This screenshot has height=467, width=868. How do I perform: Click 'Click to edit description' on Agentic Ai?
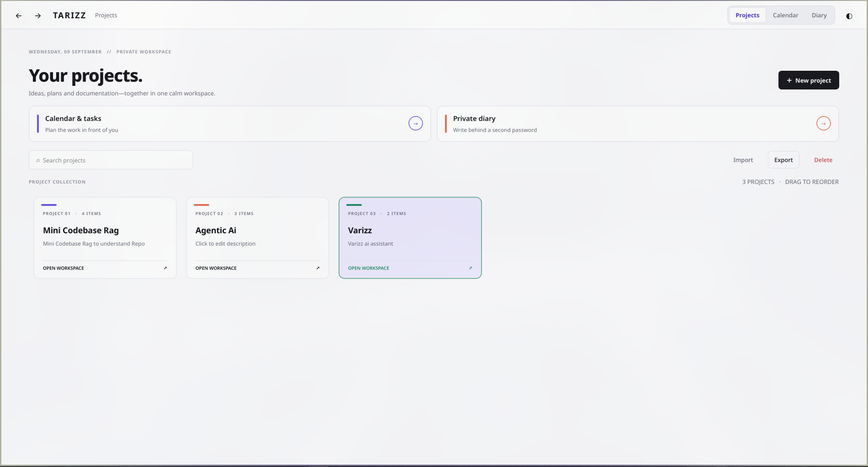click(x=225, y=244)
